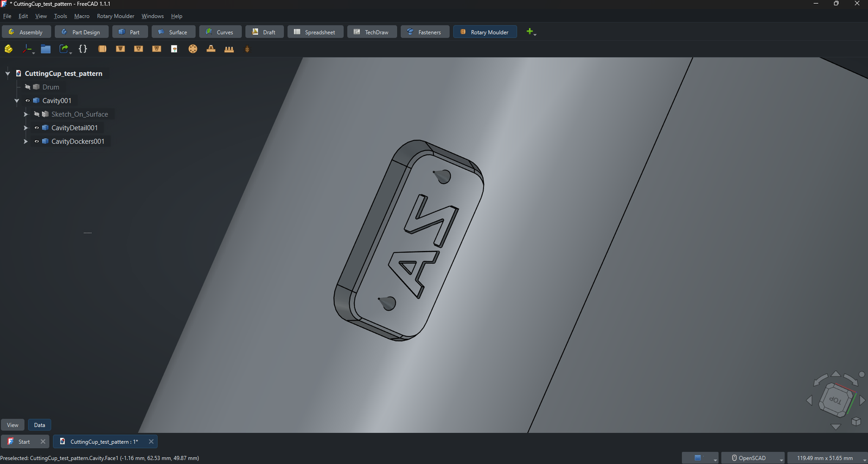Click the circular hole-pattern disc icon

click(x=193, y=49)
